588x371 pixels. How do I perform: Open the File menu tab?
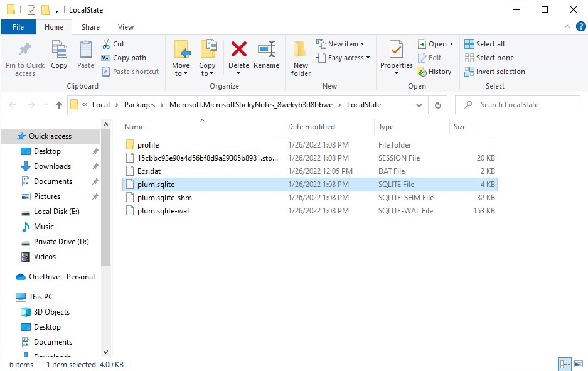18,27
